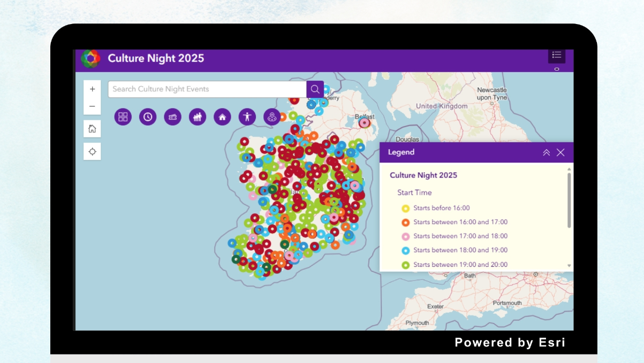Select the yellow Starts before 16:00 swatch

pos(405,208)
